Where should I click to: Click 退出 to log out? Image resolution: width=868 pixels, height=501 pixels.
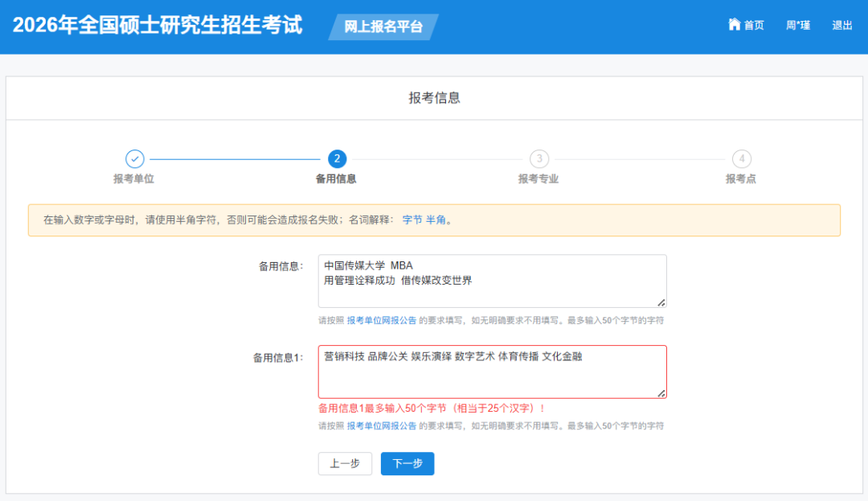(841, 24)
